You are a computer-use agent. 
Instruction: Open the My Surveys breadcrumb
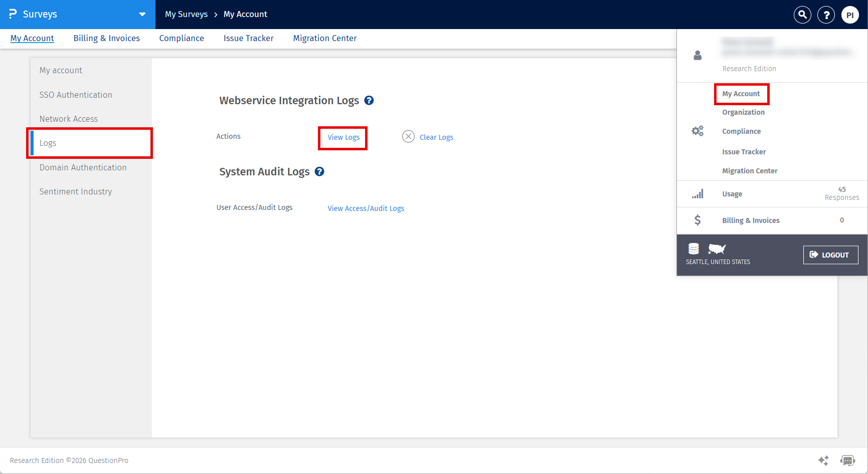pos(186,14)
